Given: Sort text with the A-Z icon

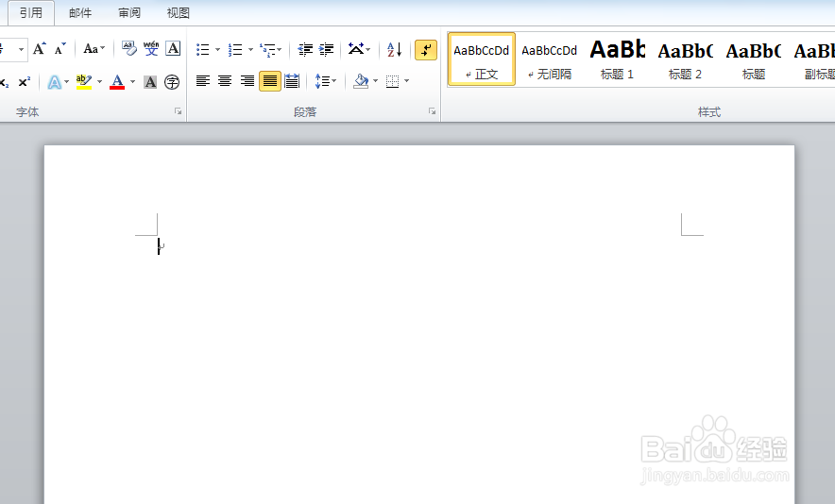Looking at the screenshot, I should point(394,50).
